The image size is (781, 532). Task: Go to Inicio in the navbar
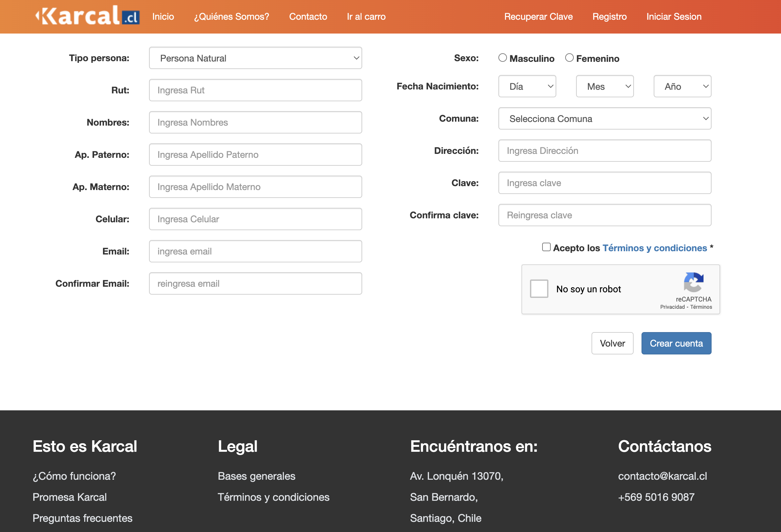(163, 16)
